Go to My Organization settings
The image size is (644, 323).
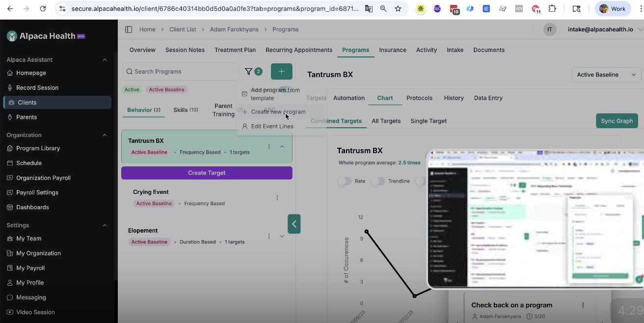coord(38,253)
